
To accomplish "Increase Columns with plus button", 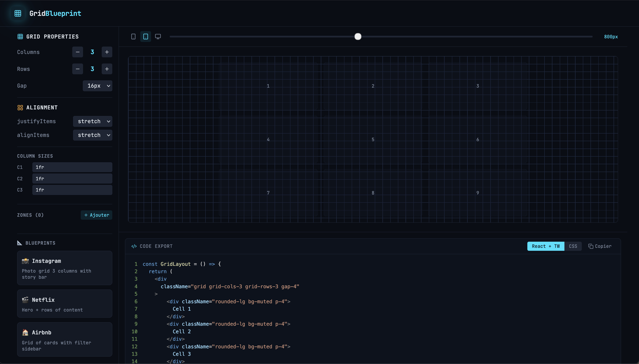I will (x=107, y=52).
